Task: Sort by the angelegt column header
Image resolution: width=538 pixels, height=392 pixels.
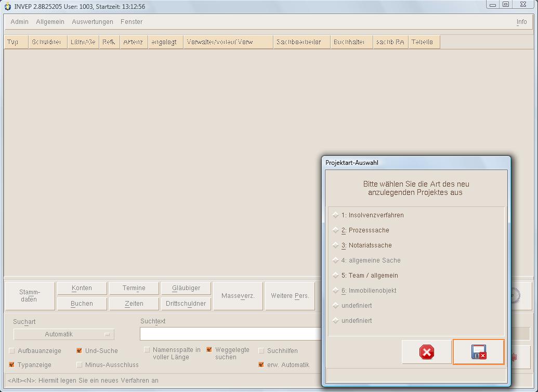Action: tap(166, 42)
